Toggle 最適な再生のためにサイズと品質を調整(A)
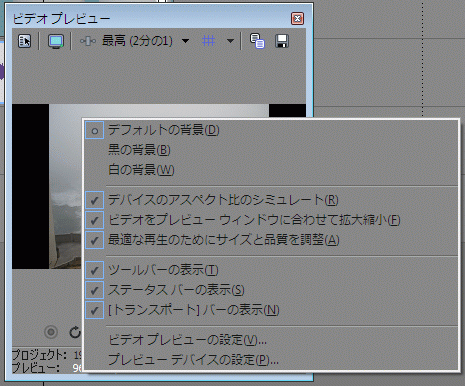This screenshot has width=465, height=386. click(x=271, y=240)
